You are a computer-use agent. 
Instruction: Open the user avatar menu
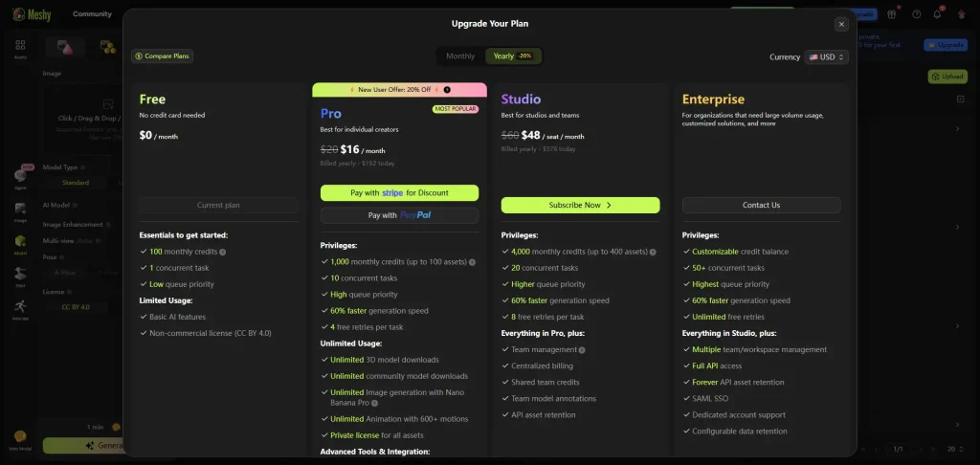coord(961,13)
